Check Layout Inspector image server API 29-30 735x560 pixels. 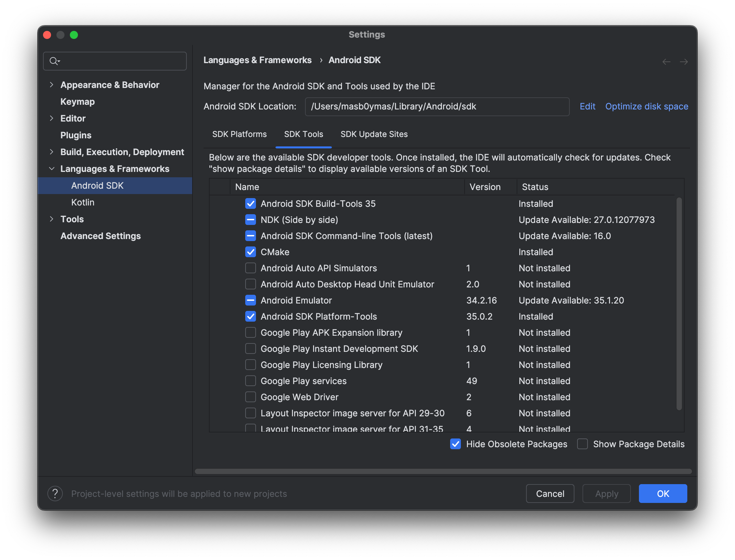coord(251,413)
